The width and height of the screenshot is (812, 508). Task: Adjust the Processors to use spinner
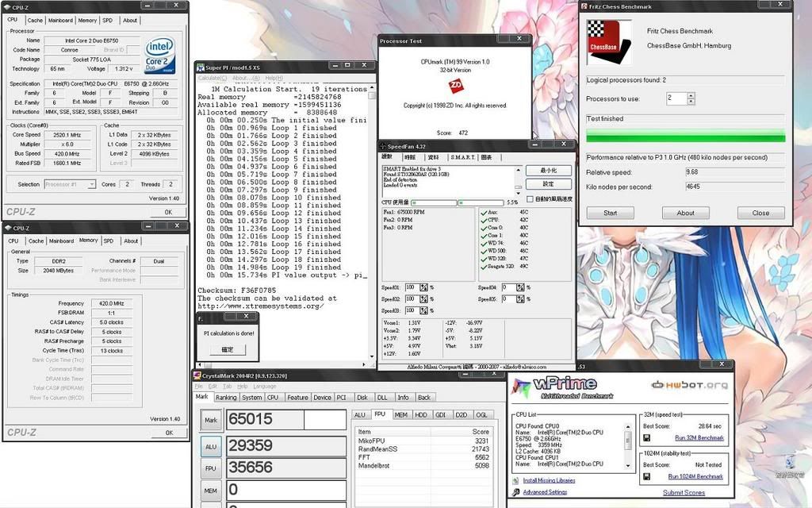[x=691, y=98]
